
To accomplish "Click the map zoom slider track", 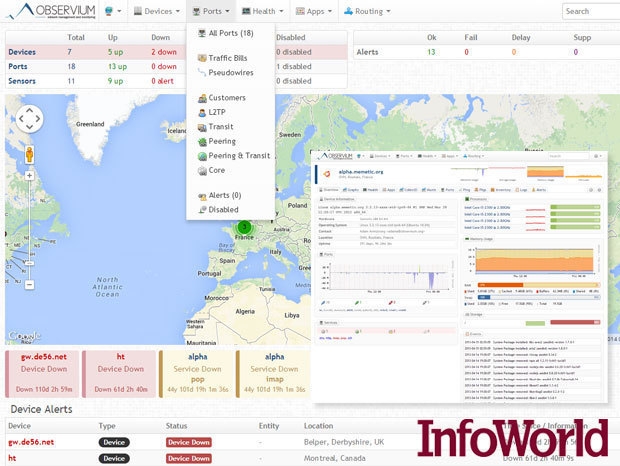I will coord(30,230).
